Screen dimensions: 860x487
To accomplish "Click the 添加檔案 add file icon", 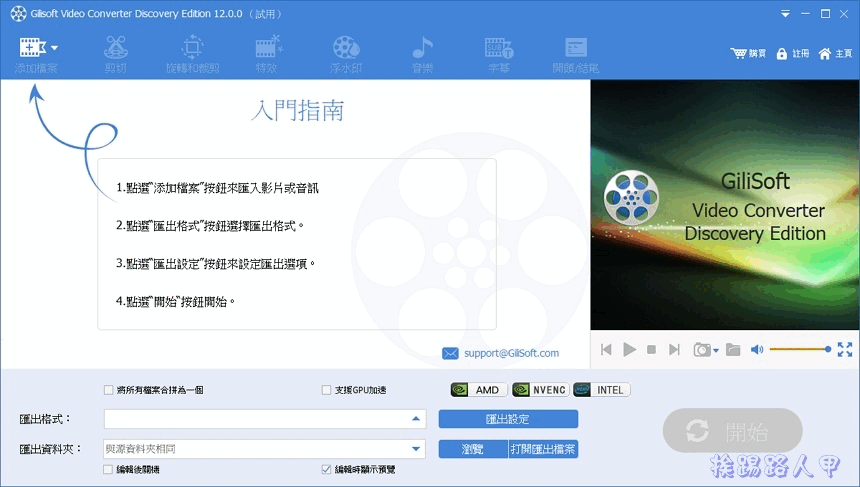I will click(32, 48).
